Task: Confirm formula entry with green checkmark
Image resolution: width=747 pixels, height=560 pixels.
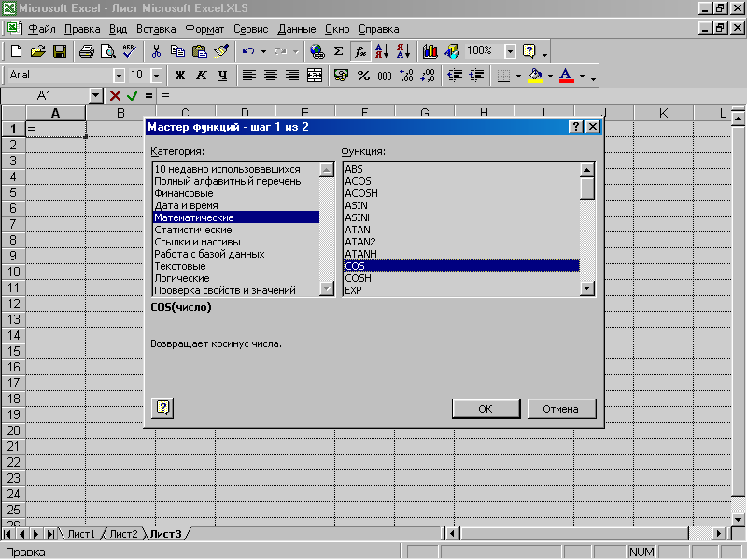Action: (132, 96)
